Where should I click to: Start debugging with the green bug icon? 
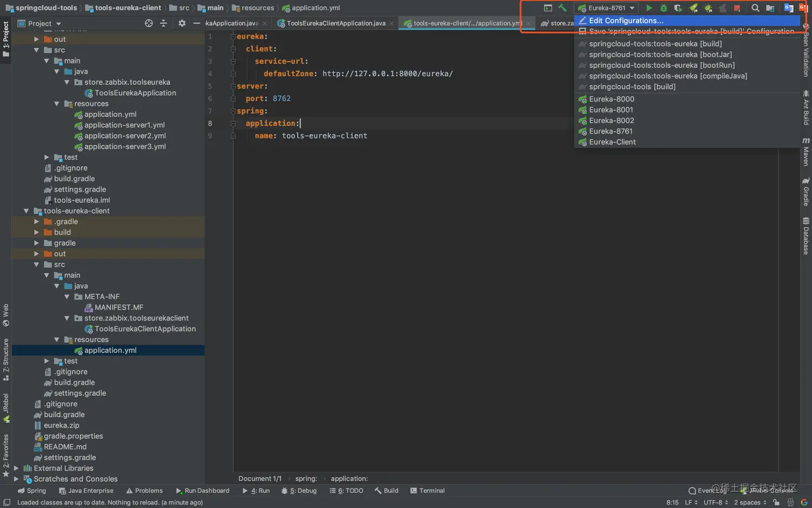coord(663,8)
